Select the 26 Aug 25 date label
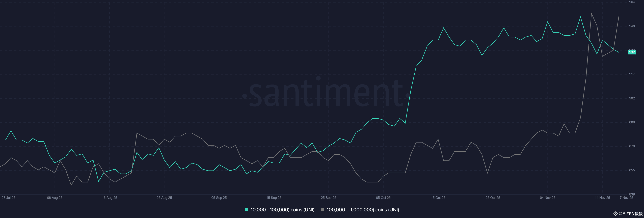The image size is (644, 218). pyautogui.click(x=164, y=198)
